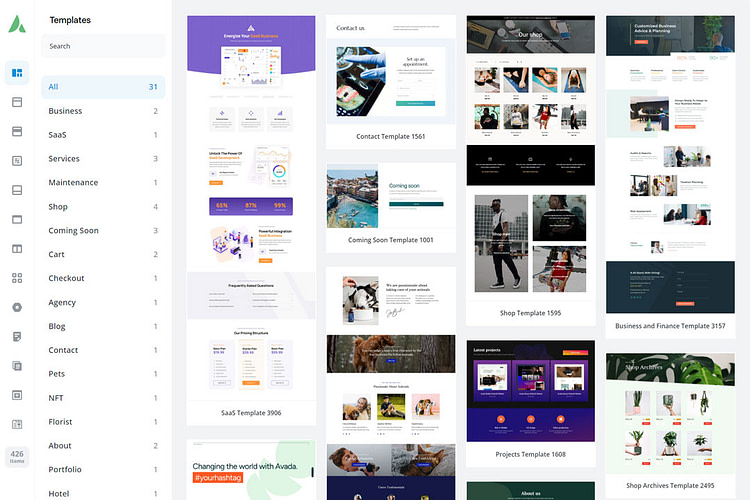750x500 pixels.
Task: Open the dark green About us template
Action: tap(530, 491)
